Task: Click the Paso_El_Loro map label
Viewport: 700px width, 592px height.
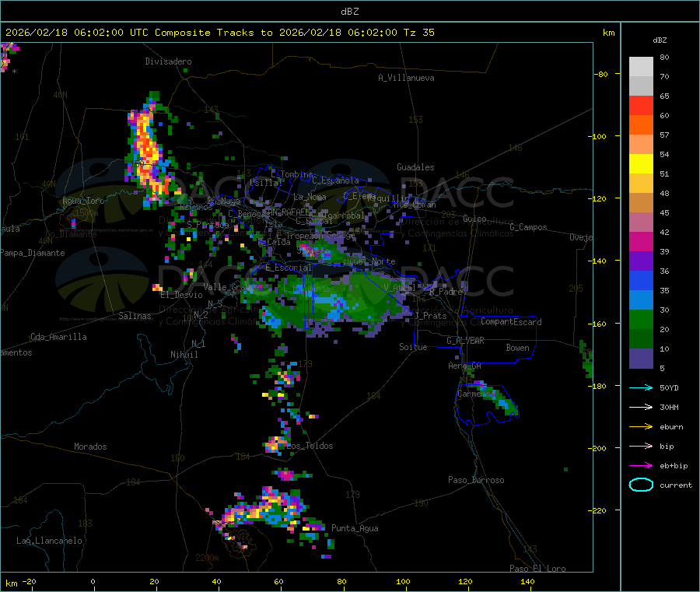Action: click(537, 569)
